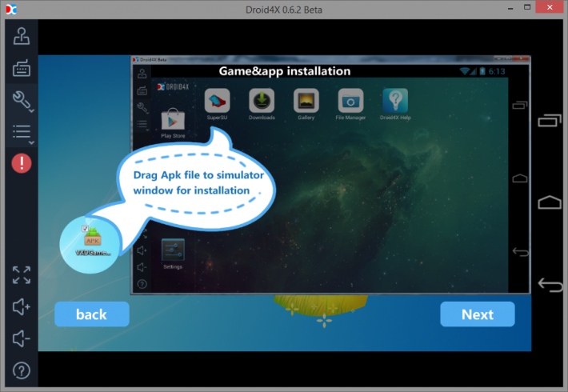Advance the tutorial with the Next button
Screen dimensions: 568x392
tap(478, 314)
